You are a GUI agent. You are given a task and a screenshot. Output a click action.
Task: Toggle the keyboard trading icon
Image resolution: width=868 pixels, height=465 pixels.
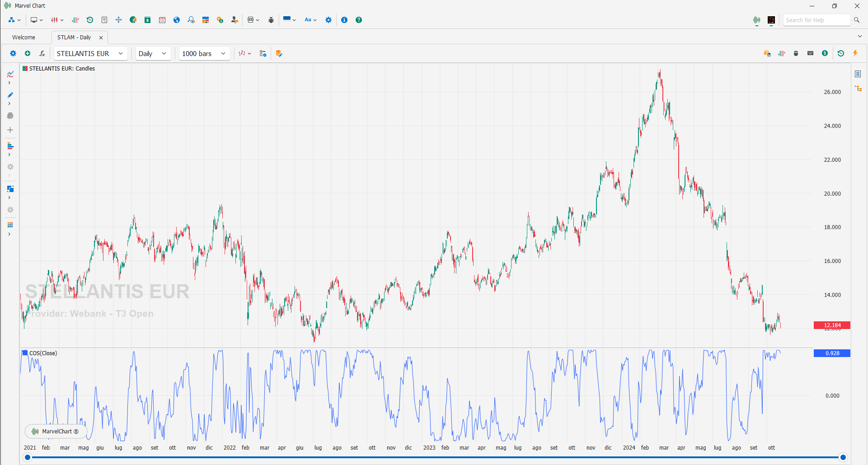coord(811,53)
